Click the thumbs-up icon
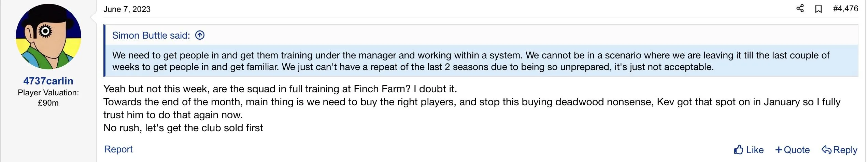 tap(738, 150)
